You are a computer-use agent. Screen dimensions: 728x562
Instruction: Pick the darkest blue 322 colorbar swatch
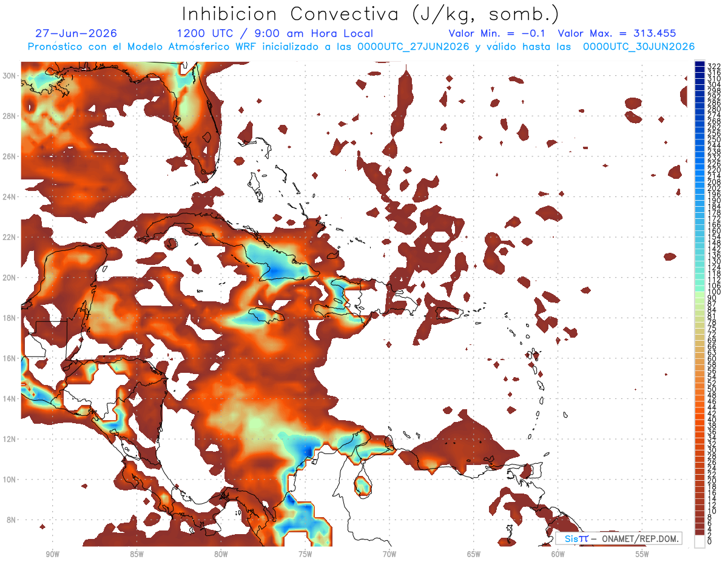point(699,64)
